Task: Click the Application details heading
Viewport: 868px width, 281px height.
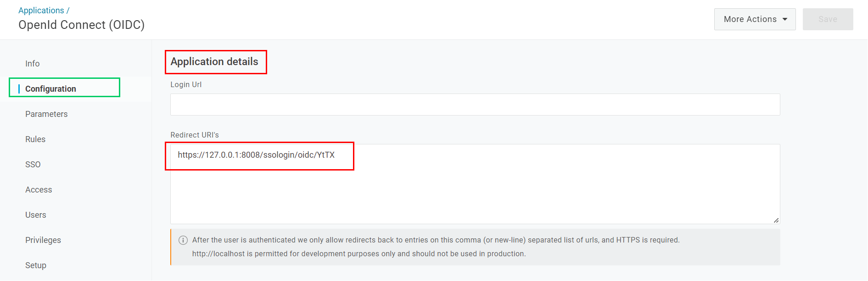Action: pos(214,61)
